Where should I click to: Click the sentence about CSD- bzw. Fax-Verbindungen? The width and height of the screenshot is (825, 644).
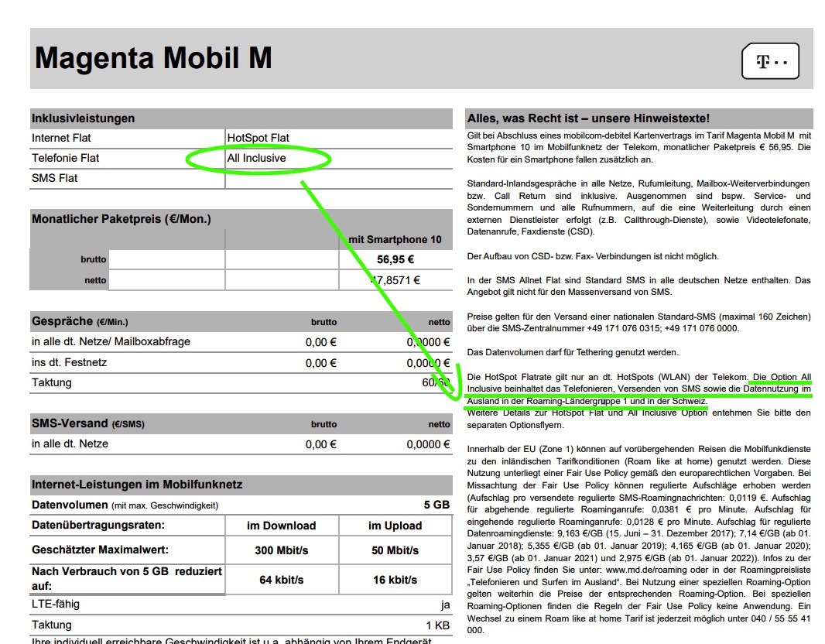593,256
